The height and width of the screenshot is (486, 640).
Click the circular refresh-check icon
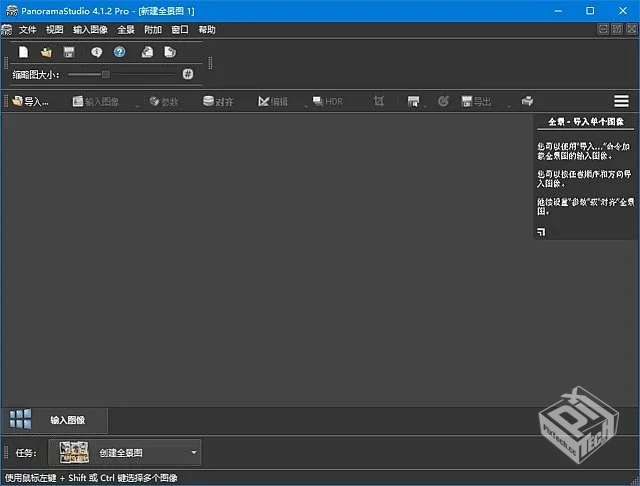pos(443,101)
